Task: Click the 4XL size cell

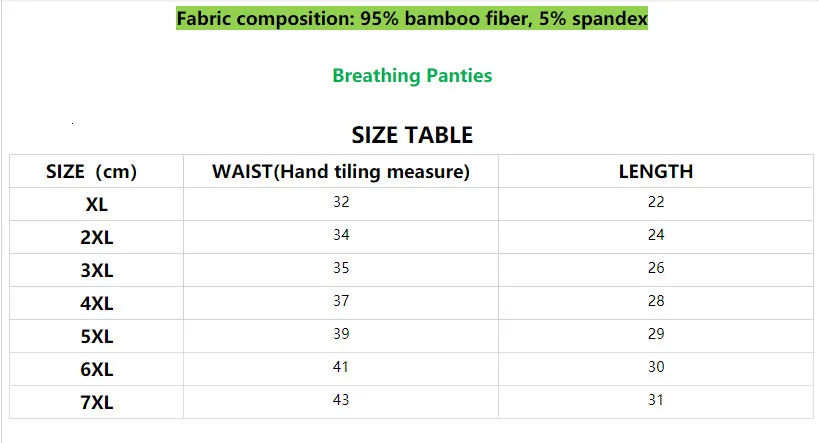Action: (97, 303)
